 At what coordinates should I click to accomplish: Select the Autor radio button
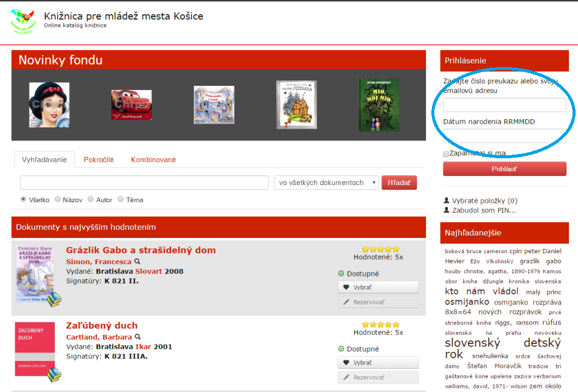click(91, 199)
